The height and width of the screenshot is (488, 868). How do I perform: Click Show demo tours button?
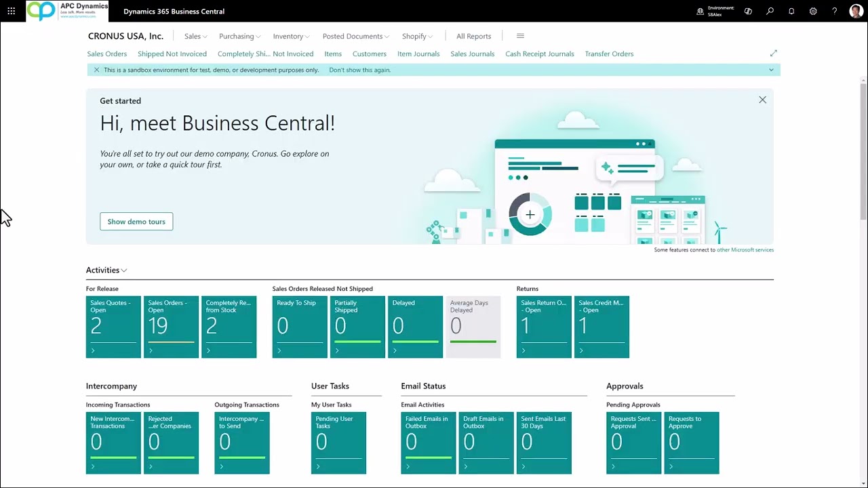(x=136, y=222)
